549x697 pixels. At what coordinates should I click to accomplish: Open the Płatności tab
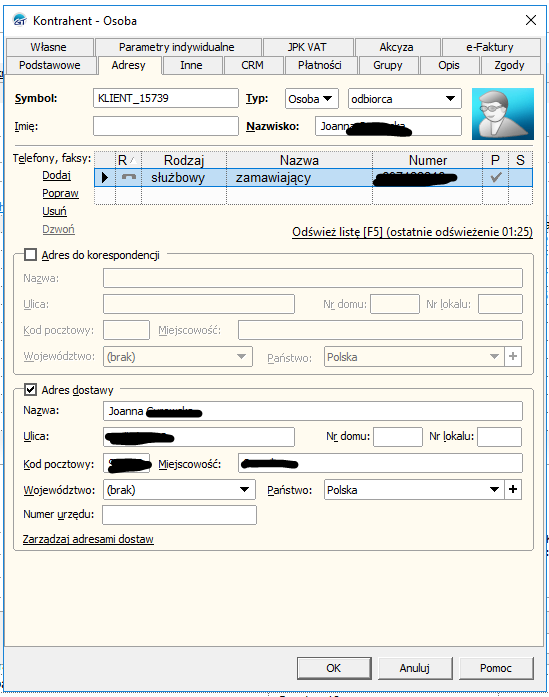[320, 65]
